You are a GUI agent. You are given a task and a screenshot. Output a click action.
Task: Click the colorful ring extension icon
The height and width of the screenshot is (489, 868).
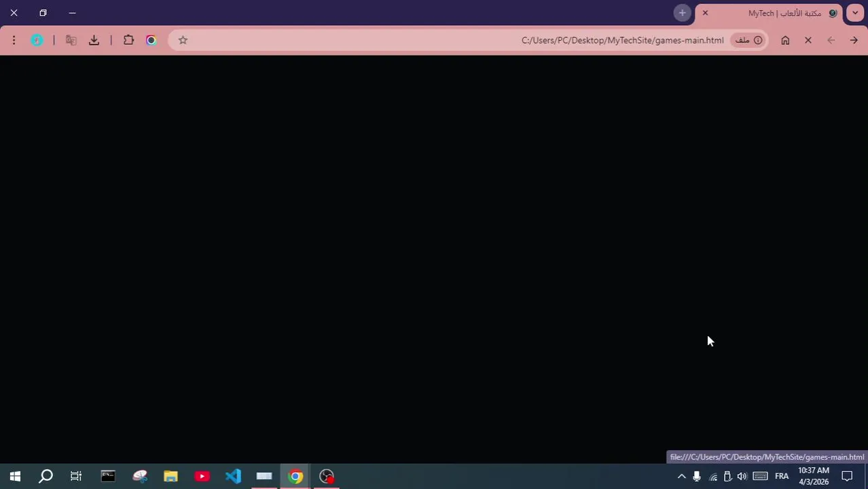pyautogui.click(x=151, y=40)
